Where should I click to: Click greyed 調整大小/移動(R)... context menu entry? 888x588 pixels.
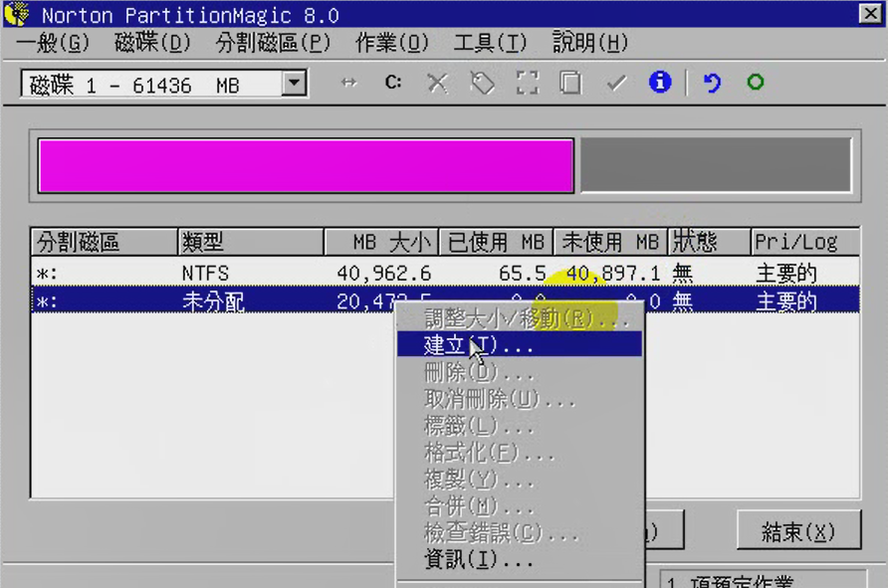520,318
